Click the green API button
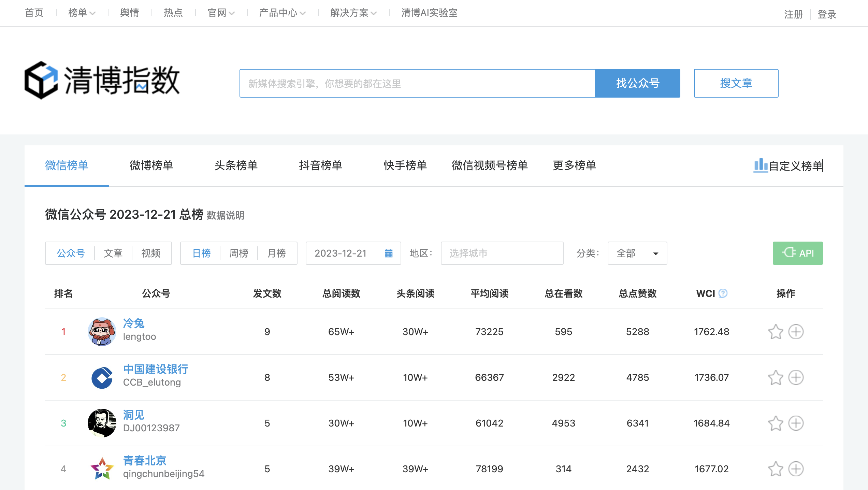 pyautogui.click(x=798, y=253)
